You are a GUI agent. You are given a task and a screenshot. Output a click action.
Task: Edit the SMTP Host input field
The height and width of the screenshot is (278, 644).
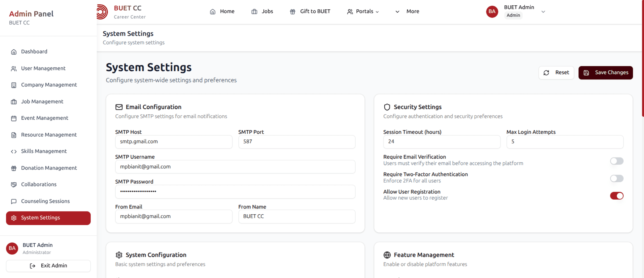coord(174,142)
